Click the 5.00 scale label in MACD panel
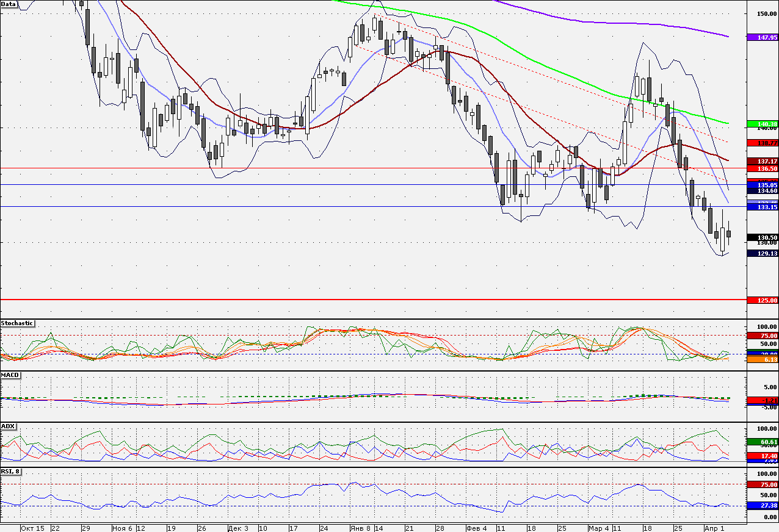Image resolution: width=779 pixels, height=532 pixels. (x=770, y=387)
